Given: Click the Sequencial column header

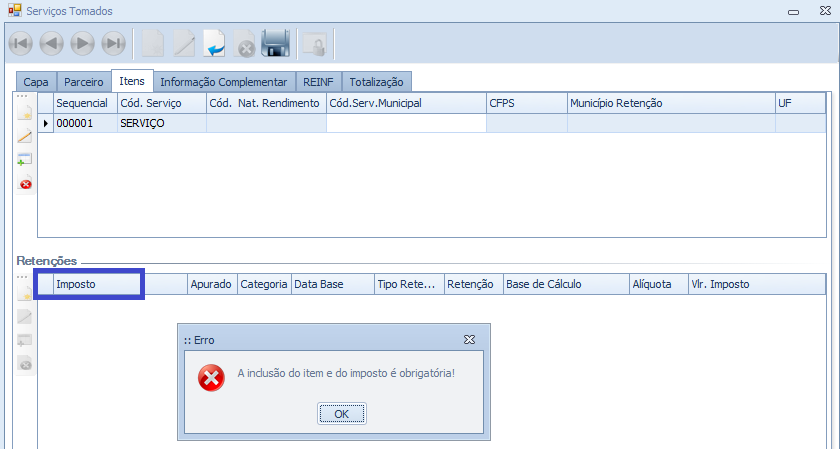Looking at the screenshot, I should click(85, 103).
